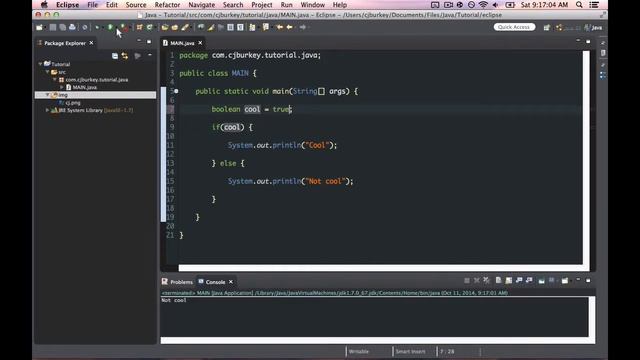Click the Forward navigation arrow icon
The height and width of the screenshot is (360, 640).
[302, 27]
